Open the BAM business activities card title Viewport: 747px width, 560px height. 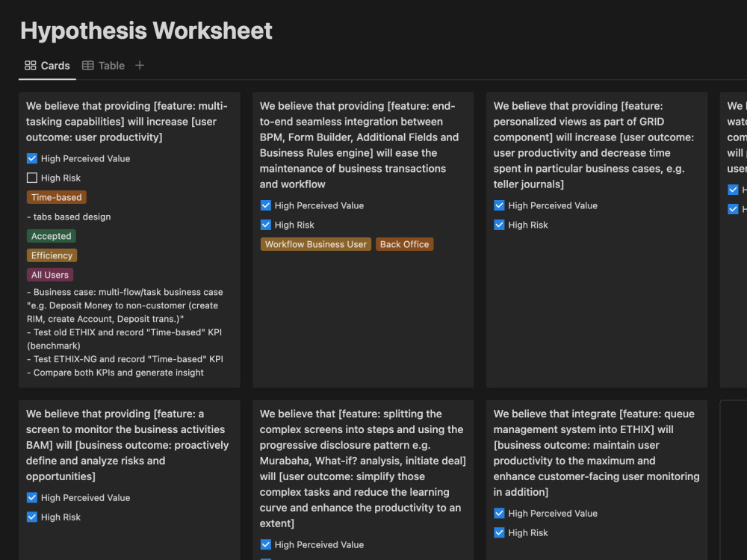point(127,445)
